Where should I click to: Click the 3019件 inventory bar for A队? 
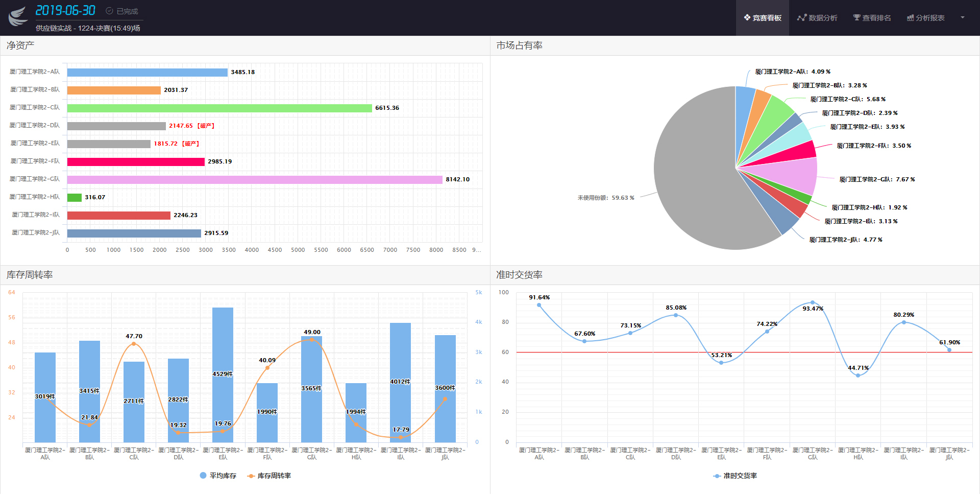[45, 397]
